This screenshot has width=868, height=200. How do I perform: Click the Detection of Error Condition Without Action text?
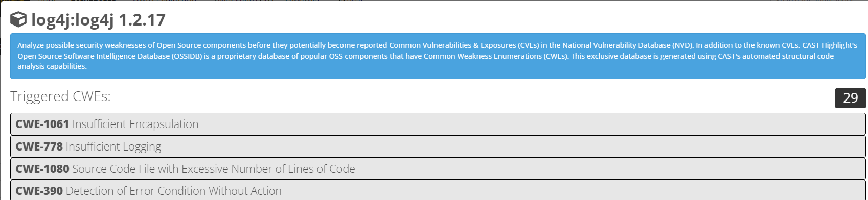click(x=174, y=191)
